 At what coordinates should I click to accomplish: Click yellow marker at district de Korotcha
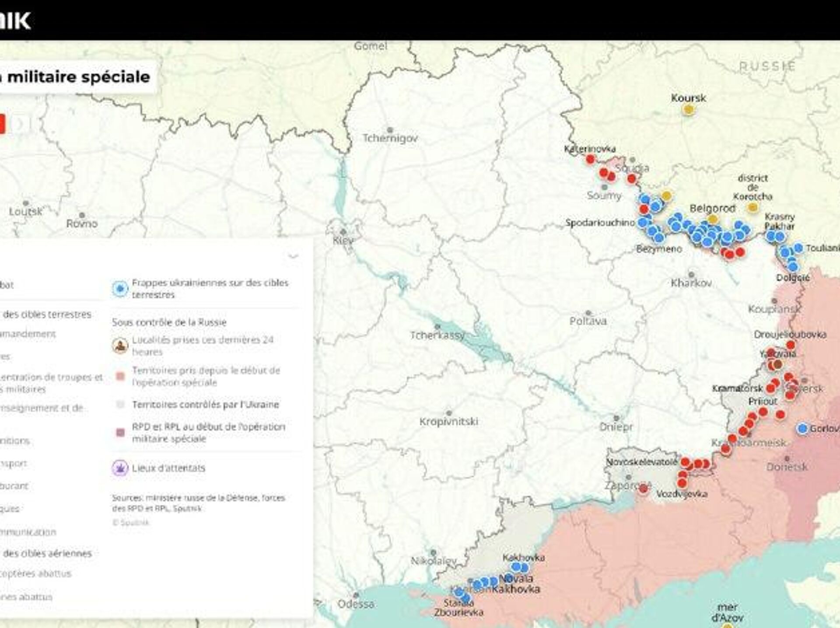[x=752, y=207]
